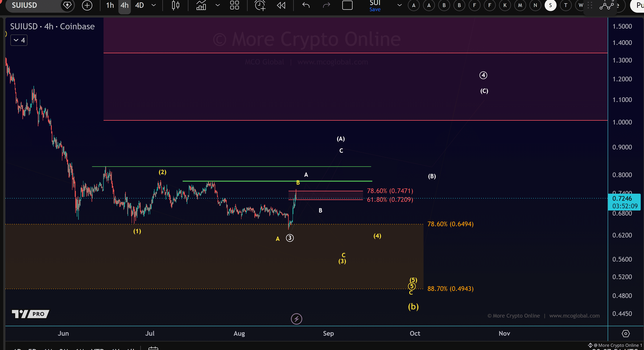Expand the chevron next to the SUI layout name
The width and height of the screenshot is (644, 350).
399,5
